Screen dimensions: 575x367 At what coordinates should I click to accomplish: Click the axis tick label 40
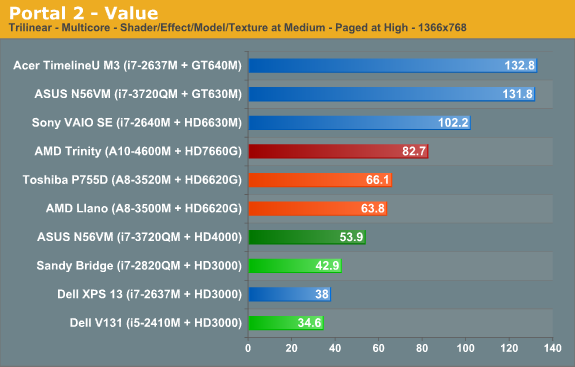335,348
